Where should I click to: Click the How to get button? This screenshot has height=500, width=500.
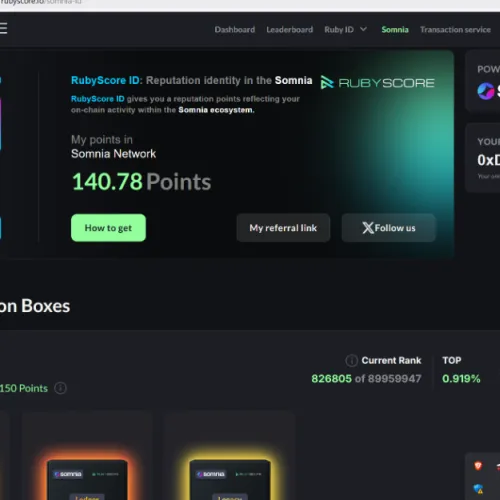[108, 228]
